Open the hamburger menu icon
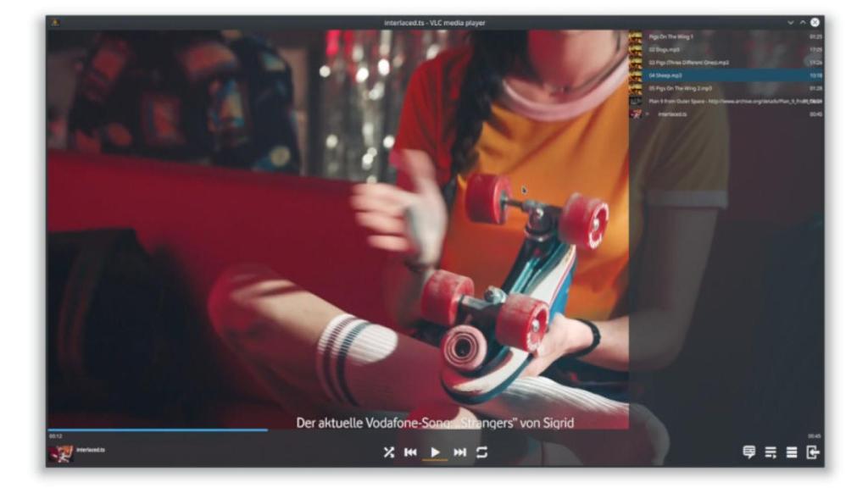The image size is (868, 488). pyautogui.click(x=792, y=452)
